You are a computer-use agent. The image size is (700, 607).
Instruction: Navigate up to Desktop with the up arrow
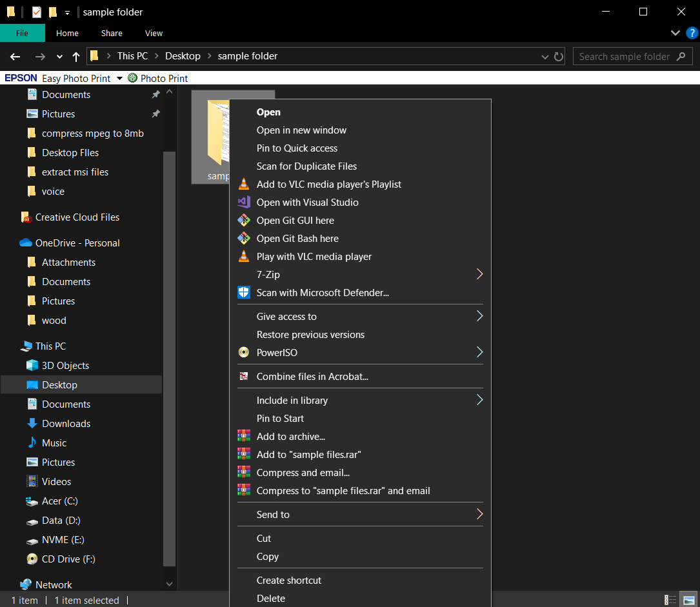tap(75, 56)
